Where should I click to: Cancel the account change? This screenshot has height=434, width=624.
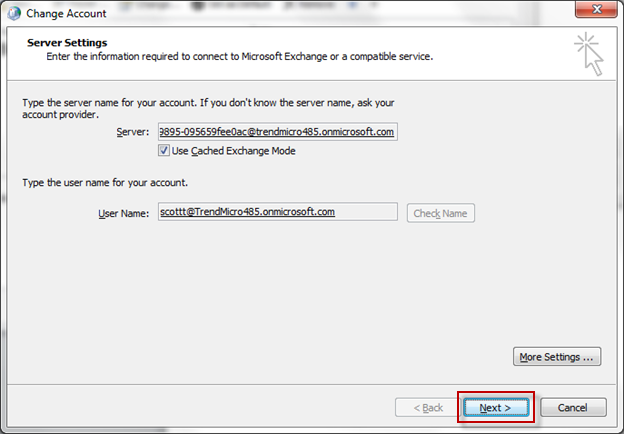[x=572, y=408]
